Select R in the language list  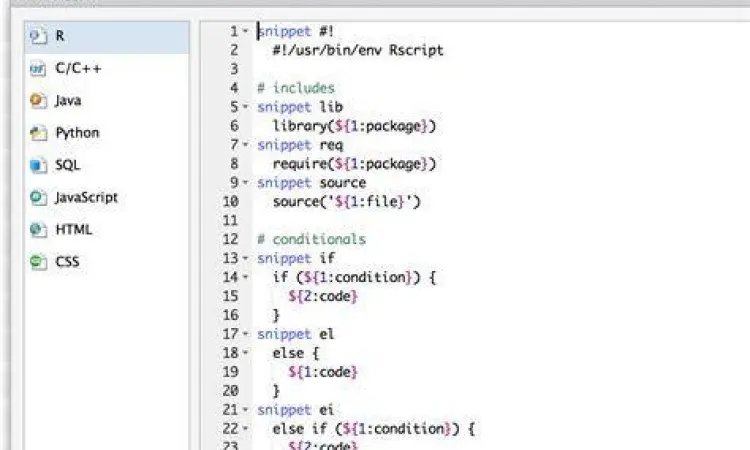107,36
